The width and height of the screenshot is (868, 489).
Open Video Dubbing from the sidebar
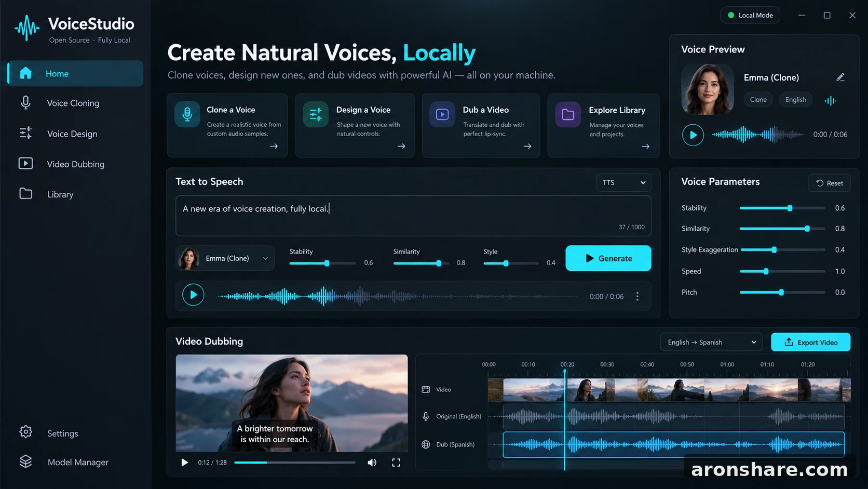pyautogui.click(x=75, y=164)
